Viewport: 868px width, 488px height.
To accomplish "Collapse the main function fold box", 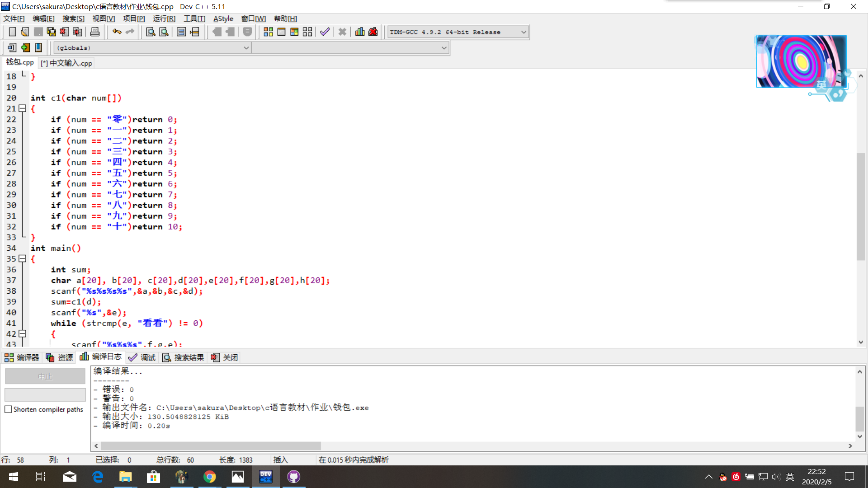I will coord(22,259).
